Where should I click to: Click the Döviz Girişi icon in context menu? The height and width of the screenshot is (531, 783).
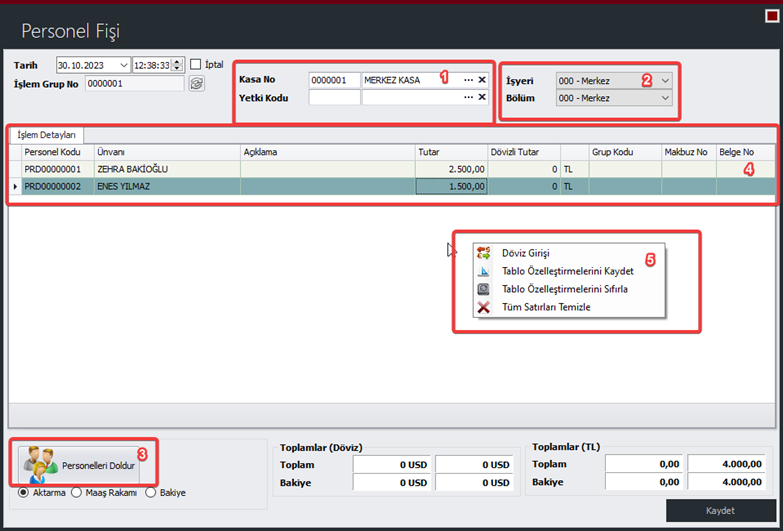(484, 253)
